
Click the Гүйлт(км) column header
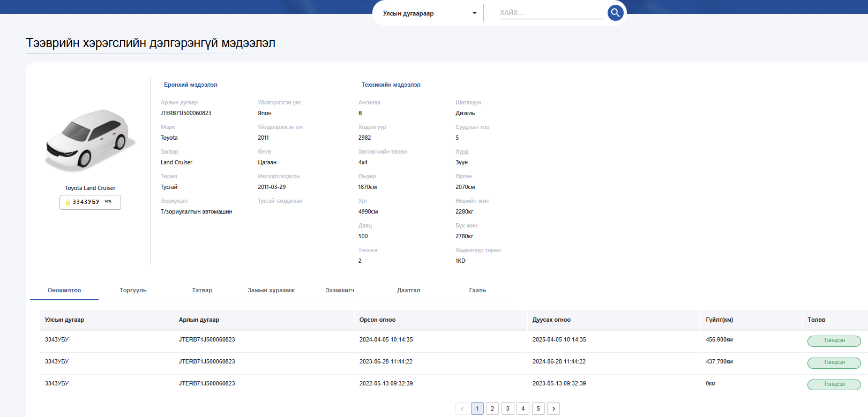pyautogui.click(x=719, y=320)
